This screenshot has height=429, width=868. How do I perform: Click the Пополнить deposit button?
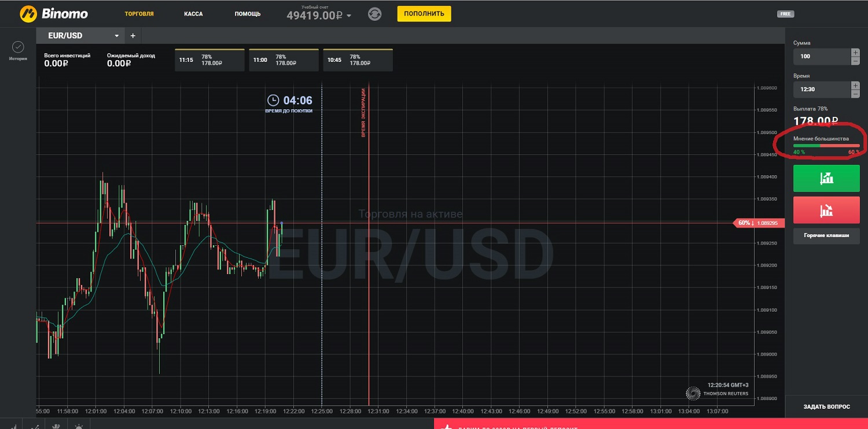pyautogui.click(x=424, y=14)
